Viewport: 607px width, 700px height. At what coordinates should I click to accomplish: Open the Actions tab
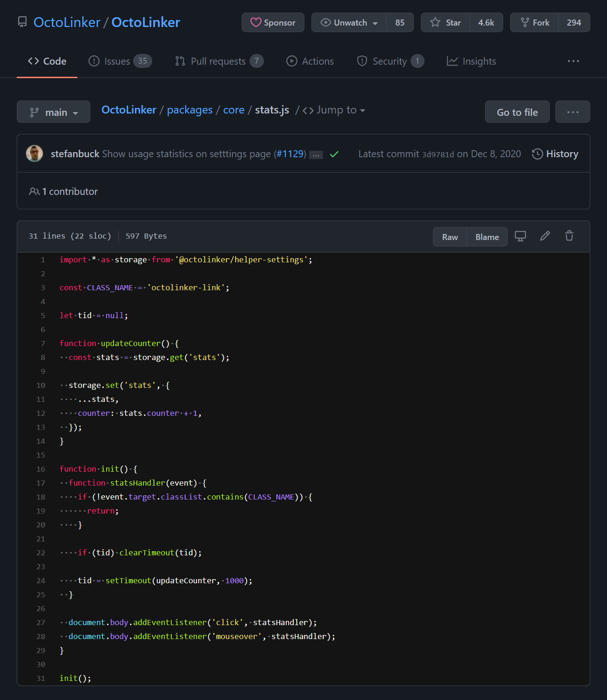(x=310, y=61)
